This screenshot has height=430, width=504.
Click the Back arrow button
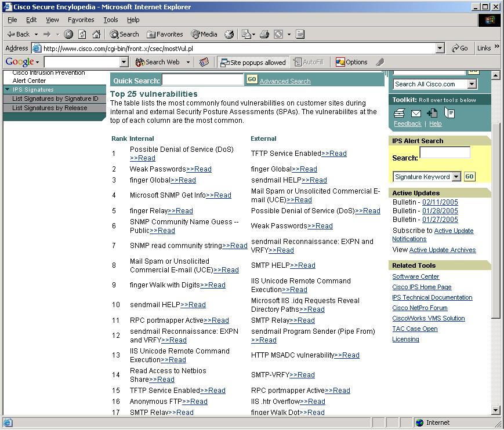pyautogui.click(x=19, y=34)
